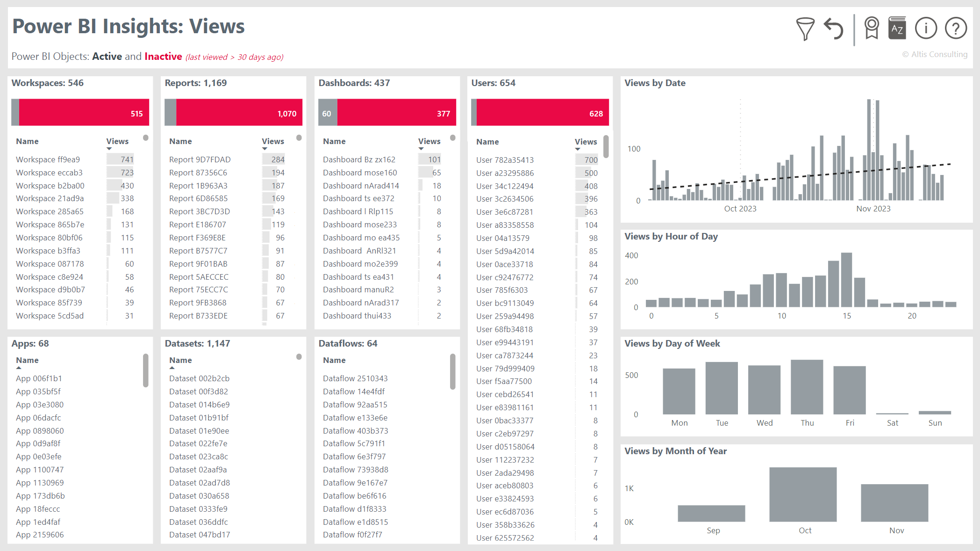
Task: Click Altis Consulting copyright link
Action: point(935,54)
